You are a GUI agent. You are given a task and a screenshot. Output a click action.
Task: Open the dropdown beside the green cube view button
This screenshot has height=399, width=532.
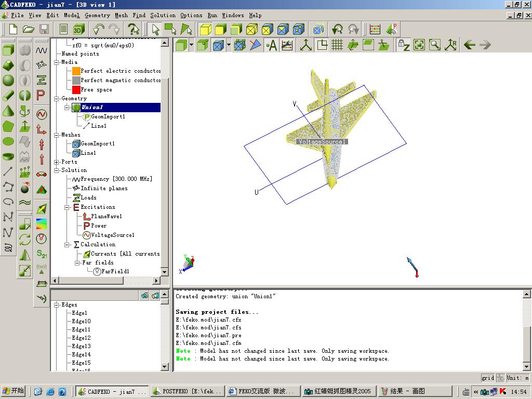point(192,45)
